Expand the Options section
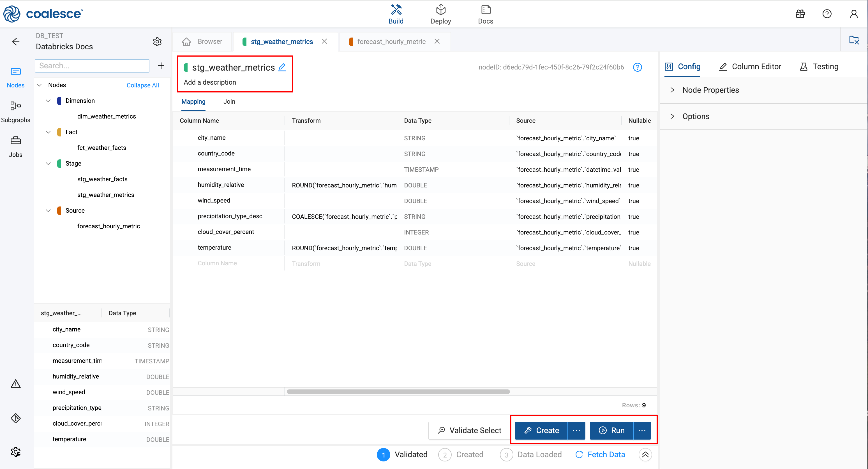 click(x=763, y=116)
